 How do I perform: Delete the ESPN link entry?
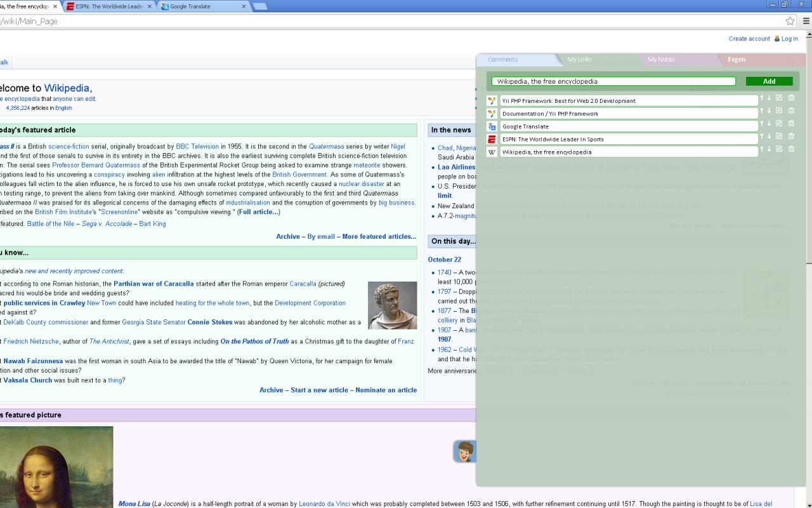(x=791, y=136)
